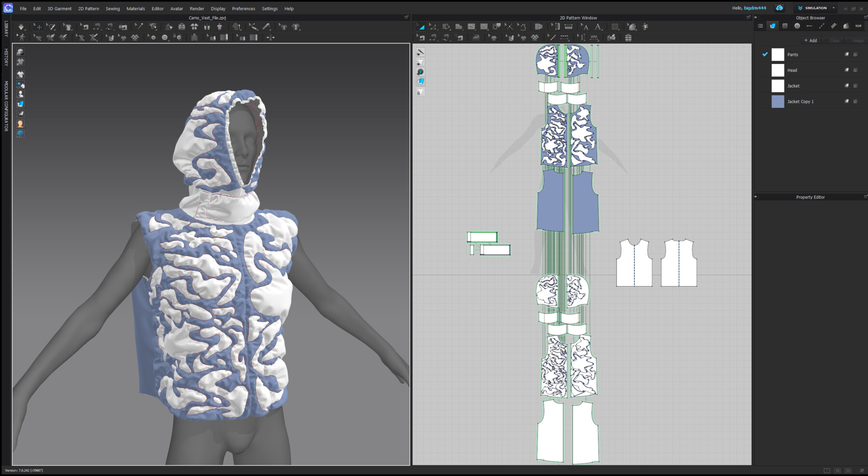Click the Add button in the Object Browser
The image size is (868, 476).
click(x=810, y=40)
